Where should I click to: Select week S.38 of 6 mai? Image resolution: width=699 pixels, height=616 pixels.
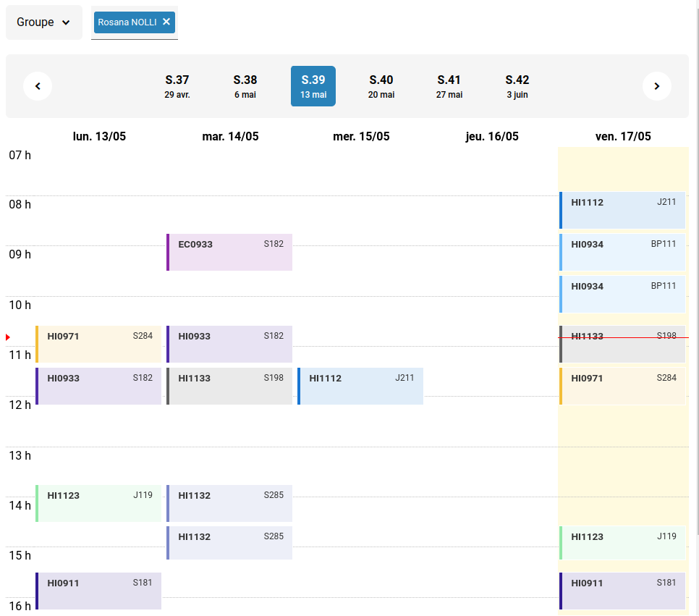click(x=245, y=86)
